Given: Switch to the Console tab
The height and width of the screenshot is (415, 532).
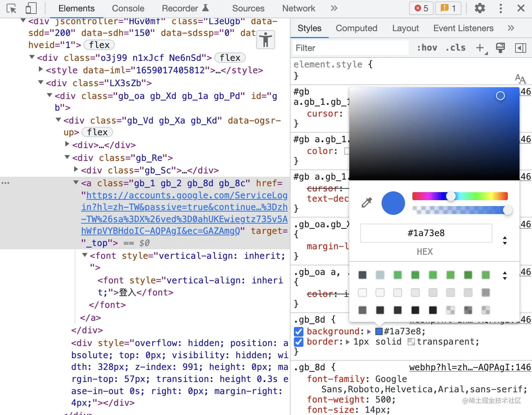Looking at the screenshot, I should (128, 8).
